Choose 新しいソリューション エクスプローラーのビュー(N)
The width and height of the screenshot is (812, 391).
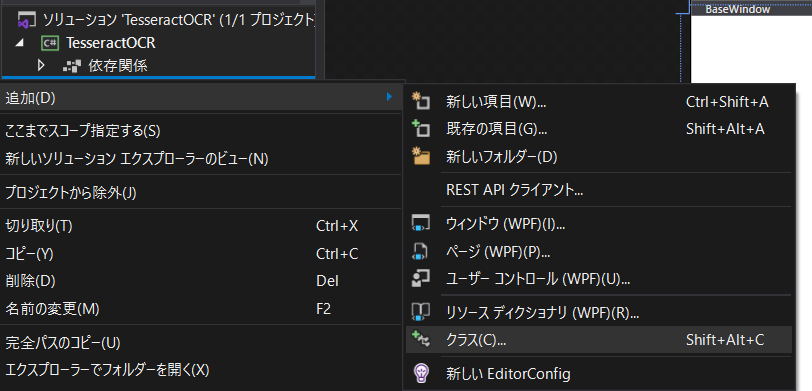coord(201,158)
